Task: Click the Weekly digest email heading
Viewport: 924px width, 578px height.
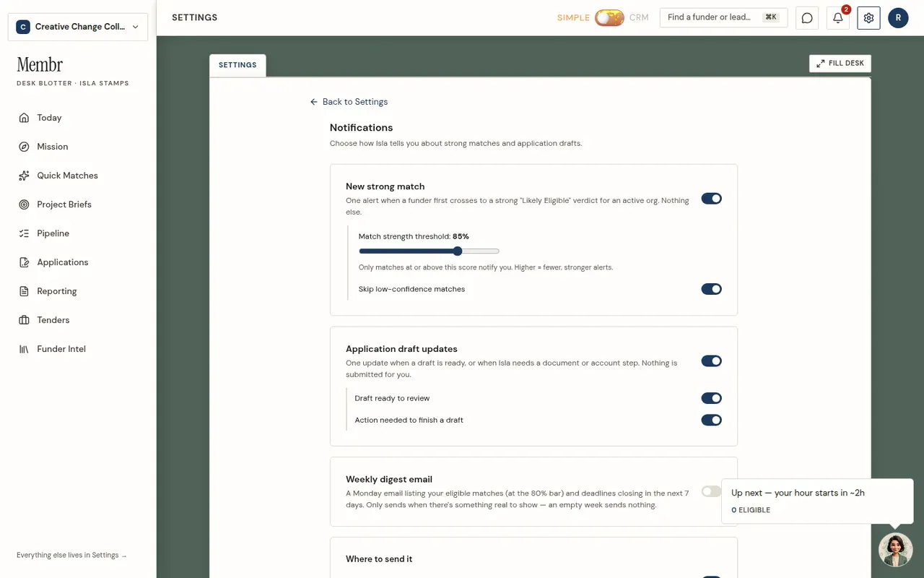Action: (x=389, y=479)
